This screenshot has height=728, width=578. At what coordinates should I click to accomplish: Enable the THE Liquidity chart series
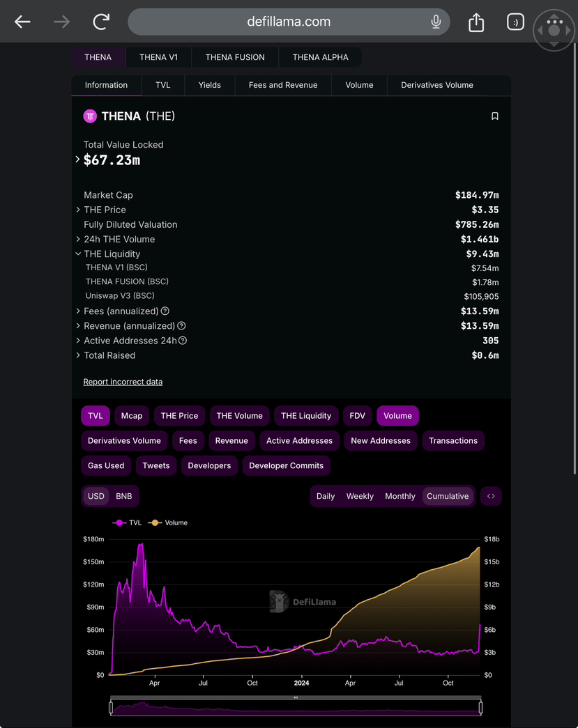(306, 416)
